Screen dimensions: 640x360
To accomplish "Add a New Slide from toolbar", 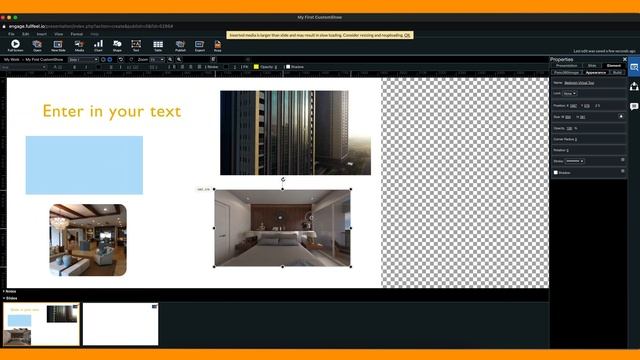I will (58, 45).
